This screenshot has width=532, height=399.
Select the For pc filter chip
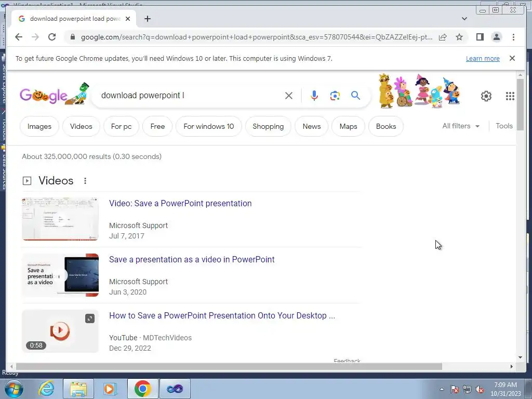point(121,126)
